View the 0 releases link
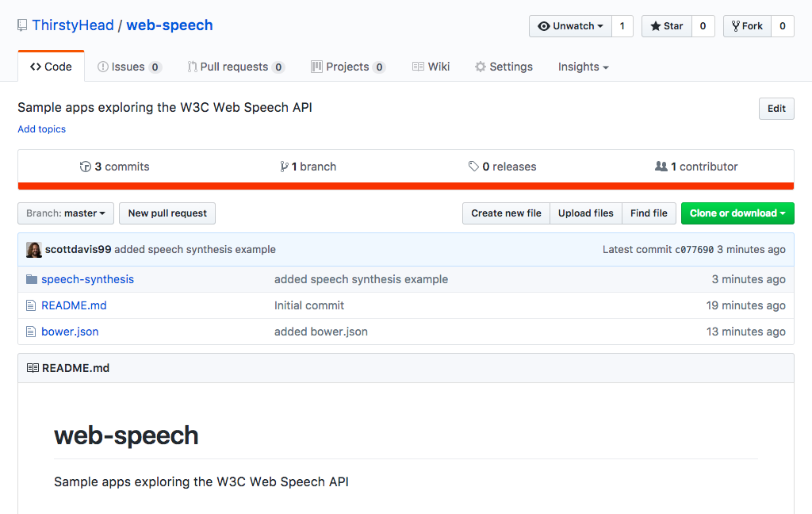The height and width of the screenshot is (514, 812). tap(502, 167)
